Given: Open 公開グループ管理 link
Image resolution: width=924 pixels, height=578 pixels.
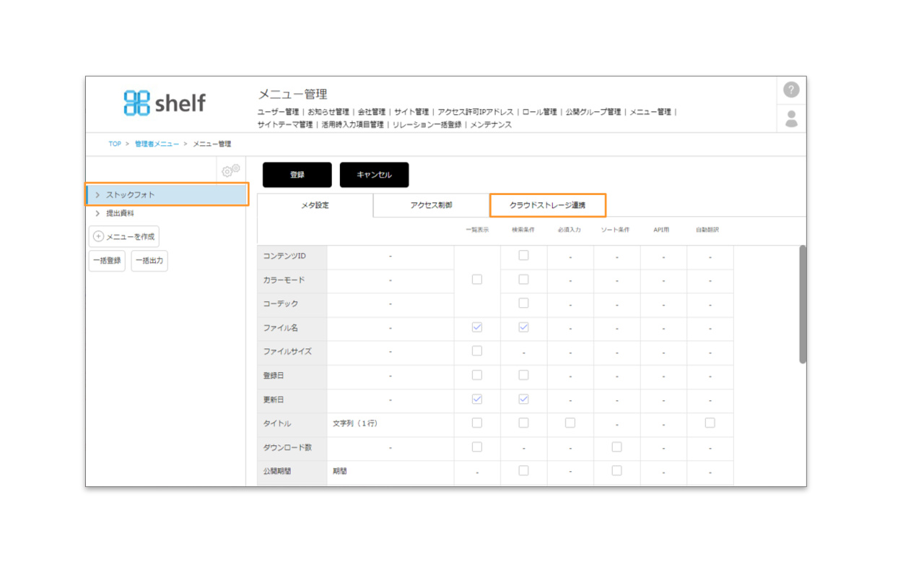Looking at the screenshot, I should pos(593,112).
